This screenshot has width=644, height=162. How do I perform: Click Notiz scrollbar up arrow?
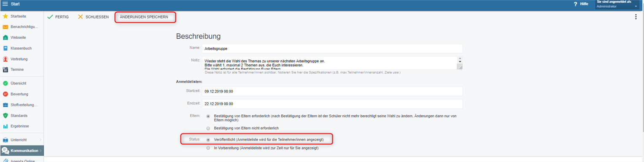[460, 59]
